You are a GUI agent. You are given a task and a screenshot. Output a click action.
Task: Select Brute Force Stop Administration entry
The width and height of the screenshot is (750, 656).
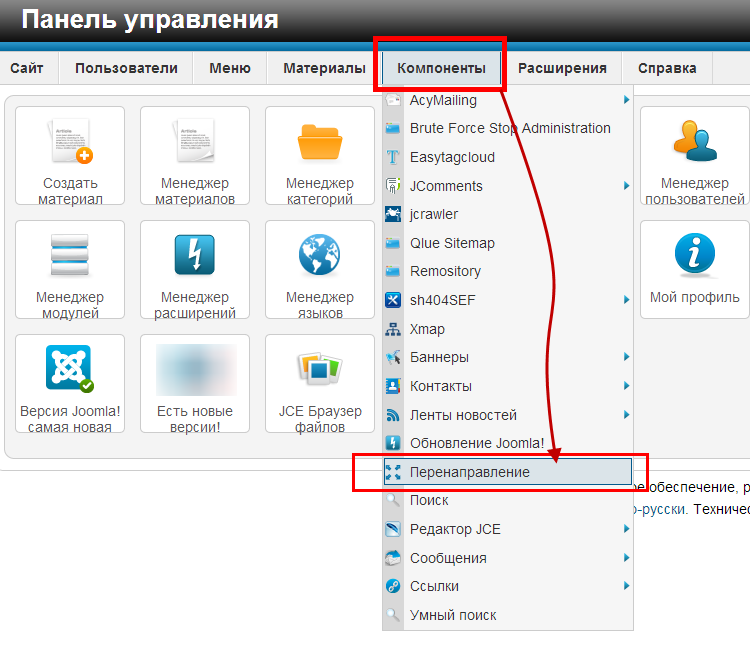click(x=508, y=128)
